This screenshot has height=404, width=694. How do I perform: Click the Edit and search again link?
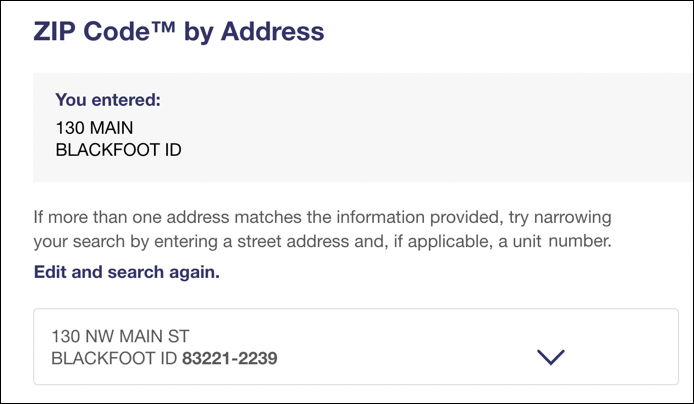click(x=127, y=272)
